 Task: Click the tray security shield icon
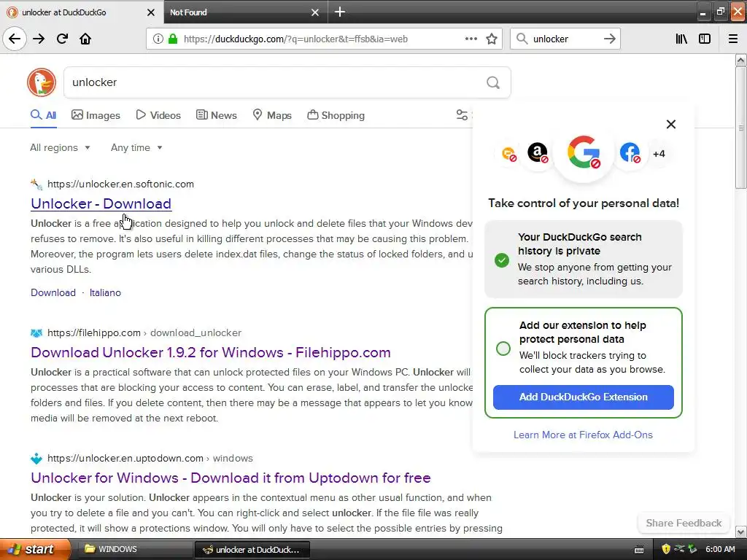coord(666,549)
